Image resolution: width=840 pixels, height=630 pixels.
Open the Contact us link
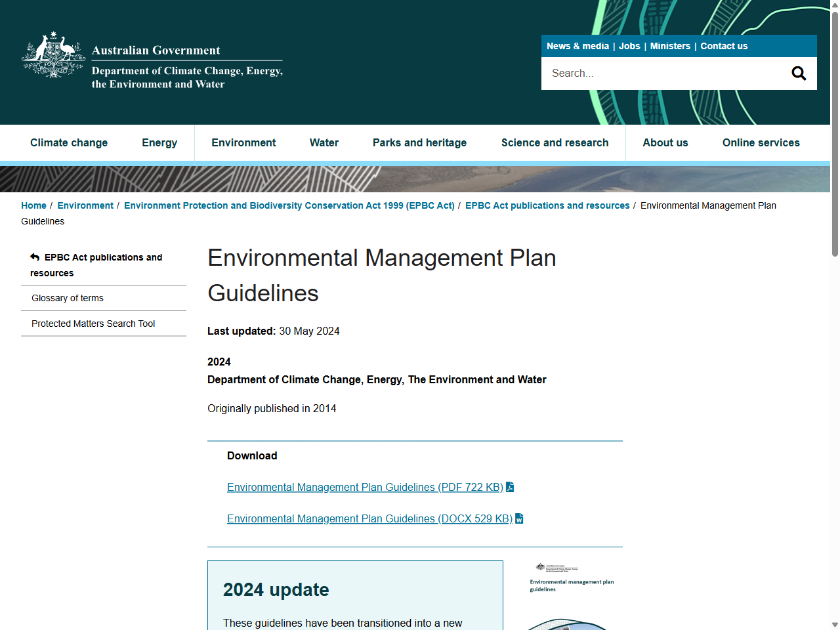pos(724,46)
